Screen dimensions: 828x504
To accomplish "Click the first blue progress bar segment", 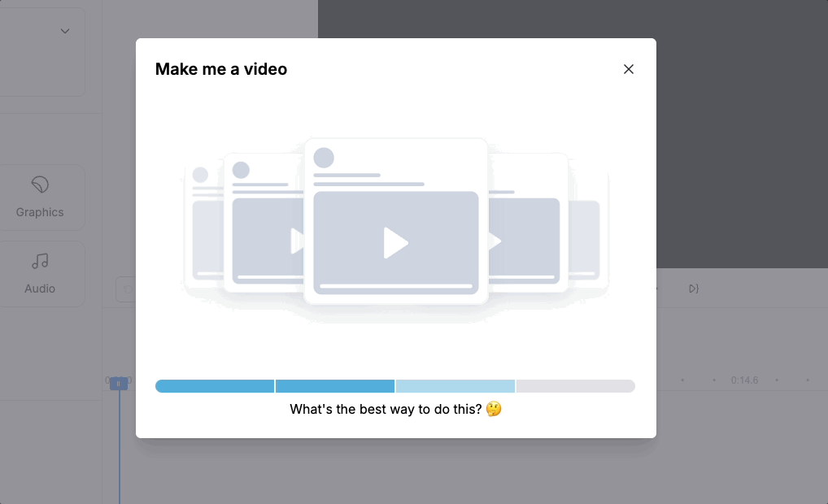I will pyautogui.click(x=215, y=386).
